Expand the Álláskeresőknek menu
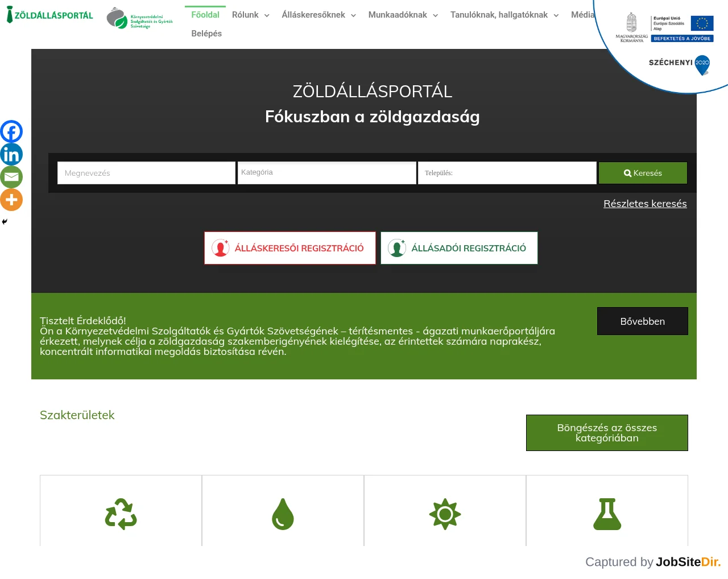Screen dimensions: 728x579 pyautogui.click(x=319, y=15)
